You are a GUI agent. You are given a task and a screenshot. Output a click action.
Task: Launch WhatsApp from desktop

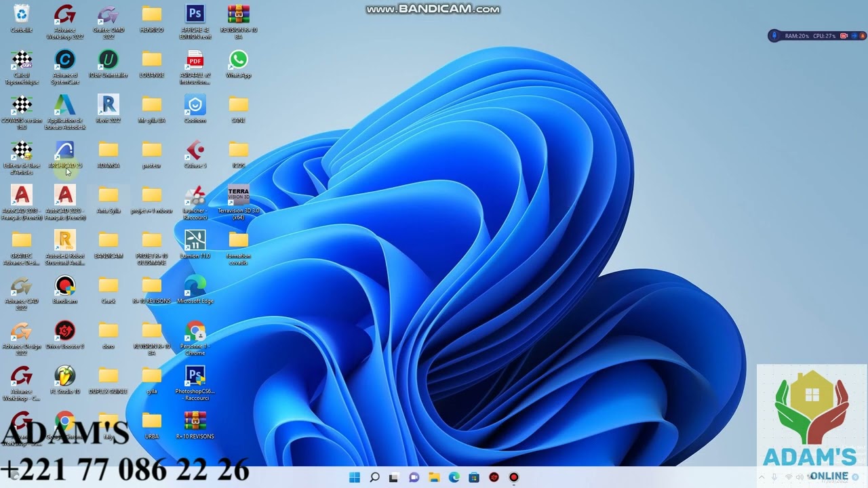239,64
